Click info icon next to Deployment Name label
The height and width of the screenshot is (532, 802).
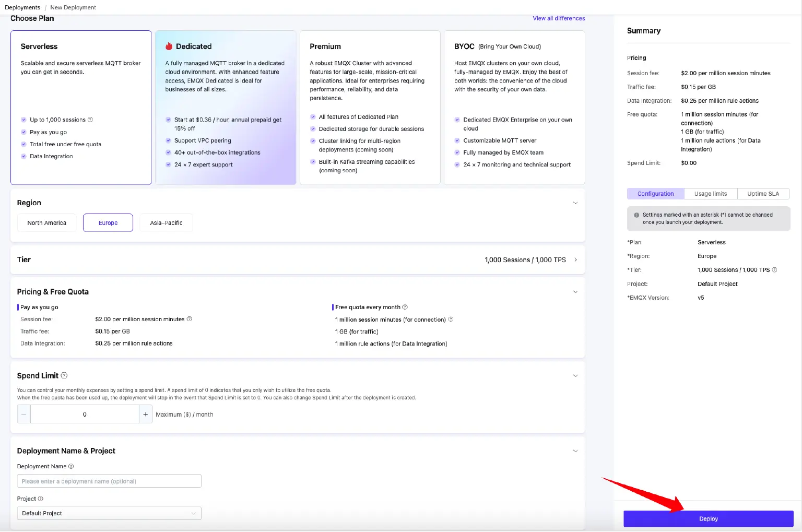click(72, 466)
